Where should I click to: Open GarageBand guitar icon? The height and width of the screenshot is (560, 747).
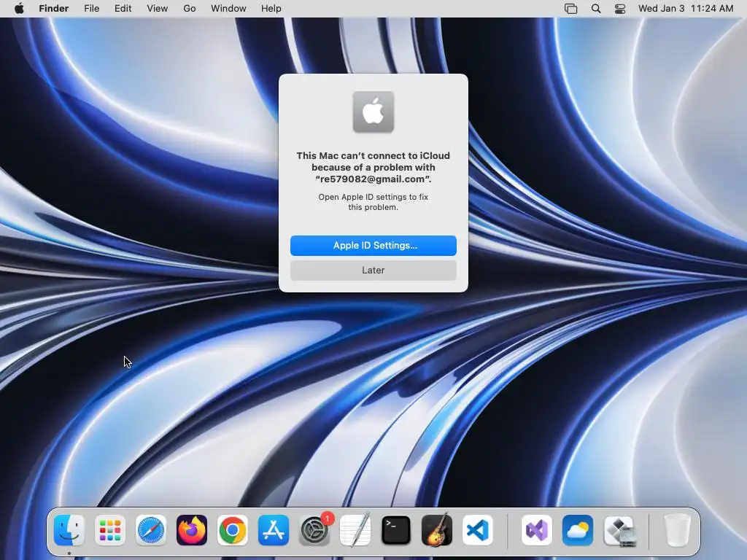437,530
